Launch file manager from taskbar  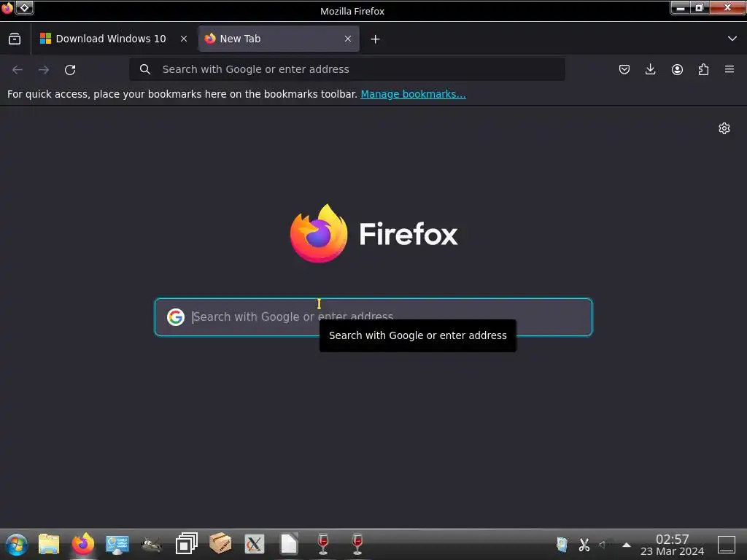pyautogui.click(x=49, y=544)
